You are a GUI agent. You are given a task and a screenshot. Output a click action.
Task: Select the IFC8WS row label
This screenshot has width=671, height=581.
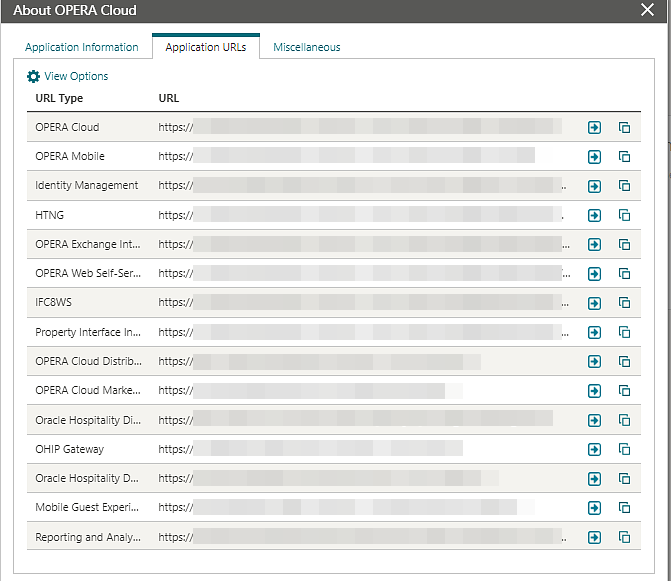click(x=53, y=302)
